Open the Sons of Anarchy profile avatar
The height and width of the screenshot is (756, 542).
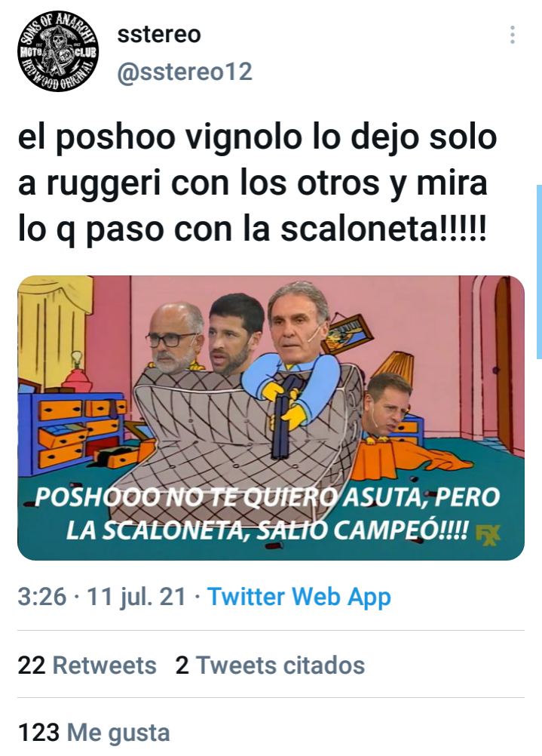58,51
